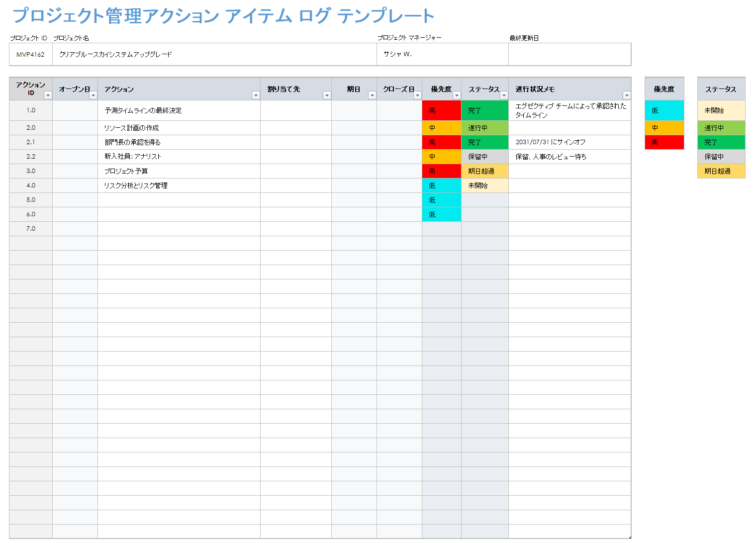Select action ID cell 5.0
Image resolution: width=756 pixels, height=543 pixels.
31,200
